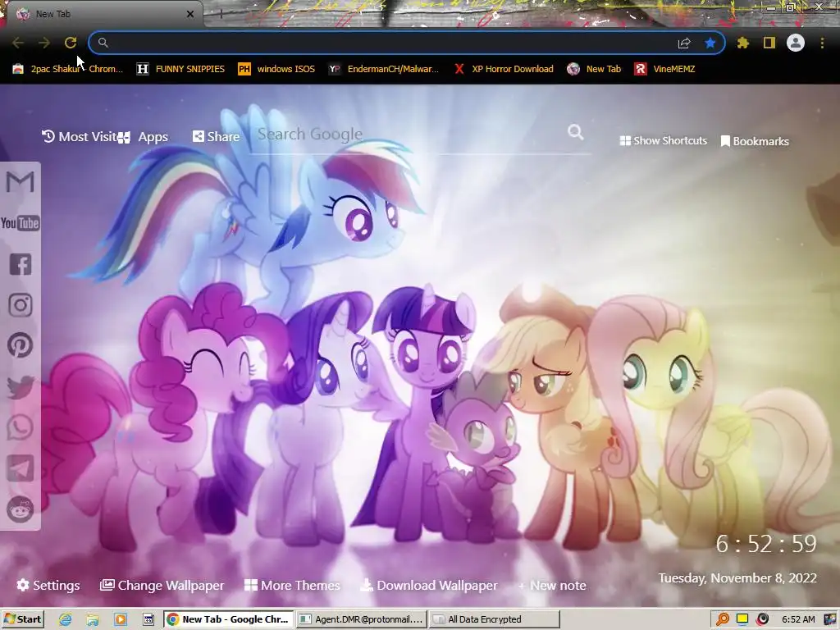The width and height of the screenshot is (840, 630).
Task: Switch to Agent.DMR@protonmail taskbar window
Action: (x=362, y=619)
